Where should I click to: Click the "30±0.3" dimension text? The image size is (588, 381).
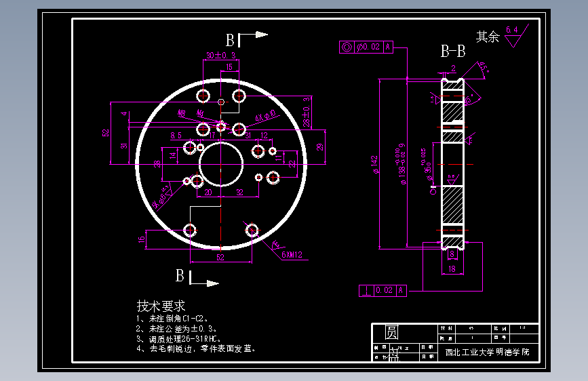pyautogui.click(x=221, y=55)
